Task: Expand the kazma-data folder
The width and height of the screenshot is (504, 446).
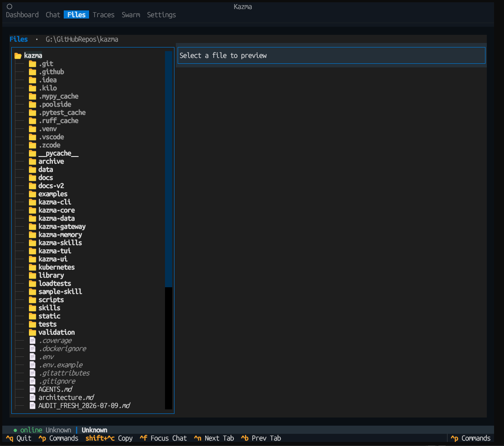Action: tap(52, 218)
